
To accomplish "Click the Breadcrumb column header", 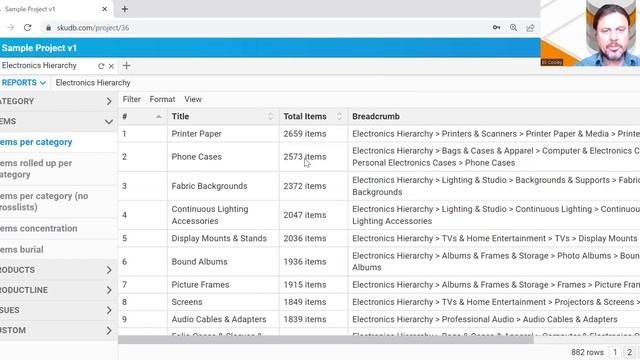I will (376, 116).
